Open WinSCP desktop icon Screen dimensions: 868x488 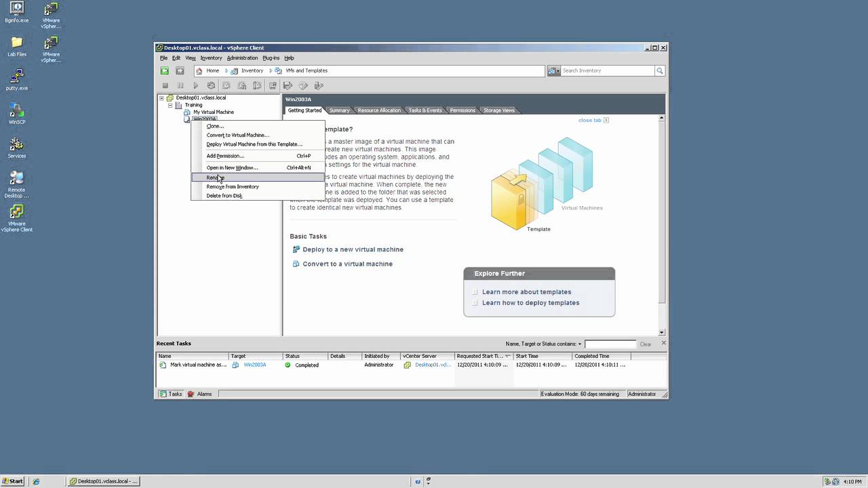pyautogui.click(x=17, y=114)
